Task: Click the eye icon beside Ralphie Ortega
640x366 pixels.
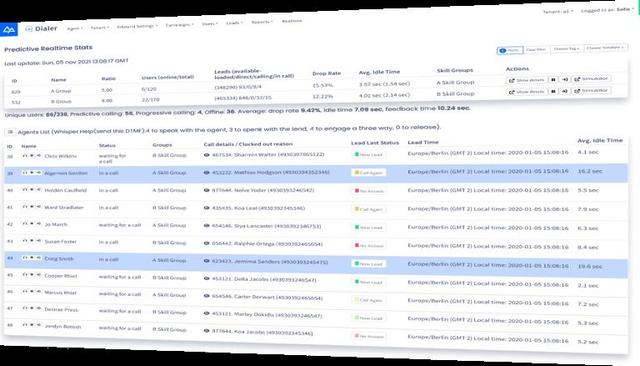Action: [x=207, y=243]
